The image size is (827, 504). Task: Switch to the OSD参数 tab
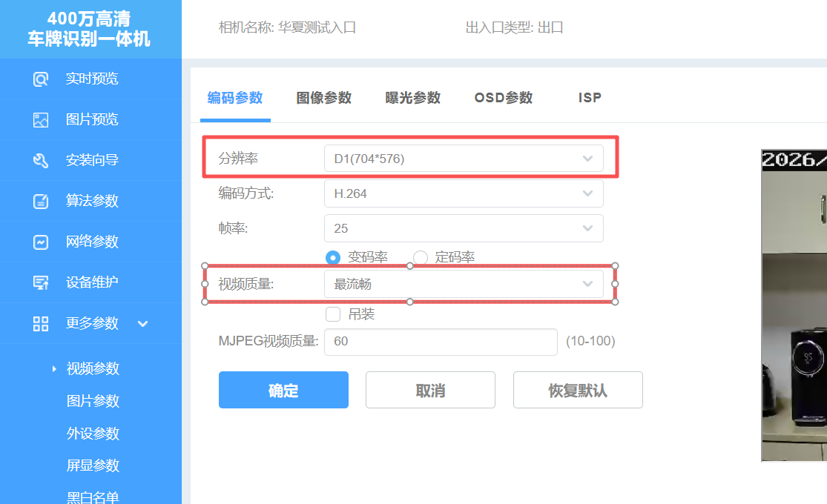coord(504,98)
